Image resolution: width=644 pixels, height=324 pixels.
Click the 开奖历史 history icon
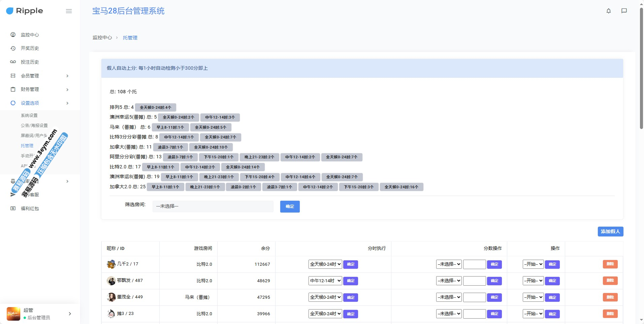click(13, 48)
